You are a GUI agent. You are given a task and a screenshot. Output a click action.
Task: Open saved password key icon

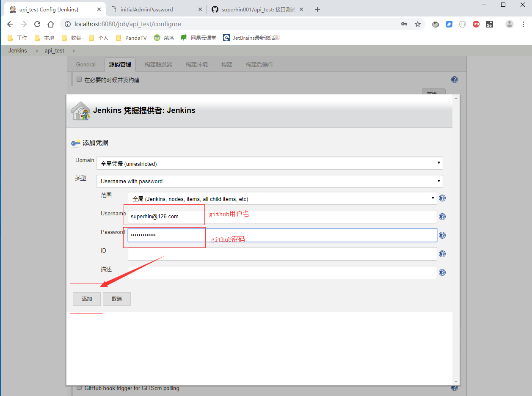coord(404,24)
